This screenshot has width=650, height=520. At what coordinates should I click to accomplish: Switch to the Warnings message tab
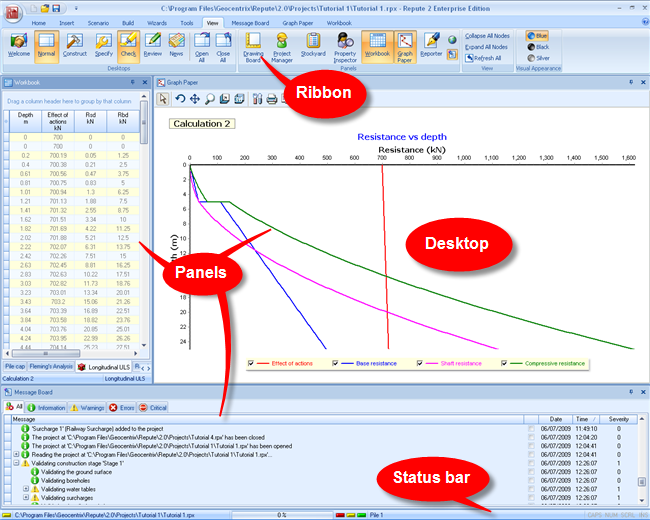[x=87, y=408]
